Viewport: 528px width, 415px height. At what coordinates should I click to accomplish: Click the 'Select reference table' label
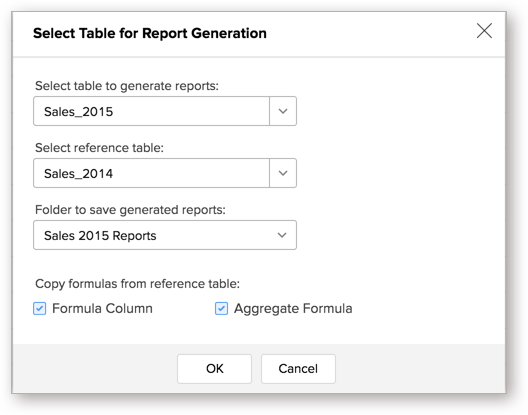pyautogui.click(x=99, y=148)
